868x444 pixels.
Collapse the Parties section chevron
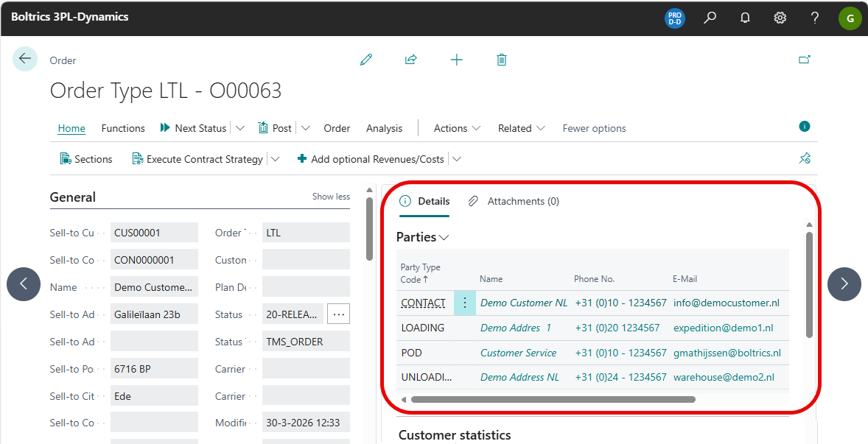(444, 238)
